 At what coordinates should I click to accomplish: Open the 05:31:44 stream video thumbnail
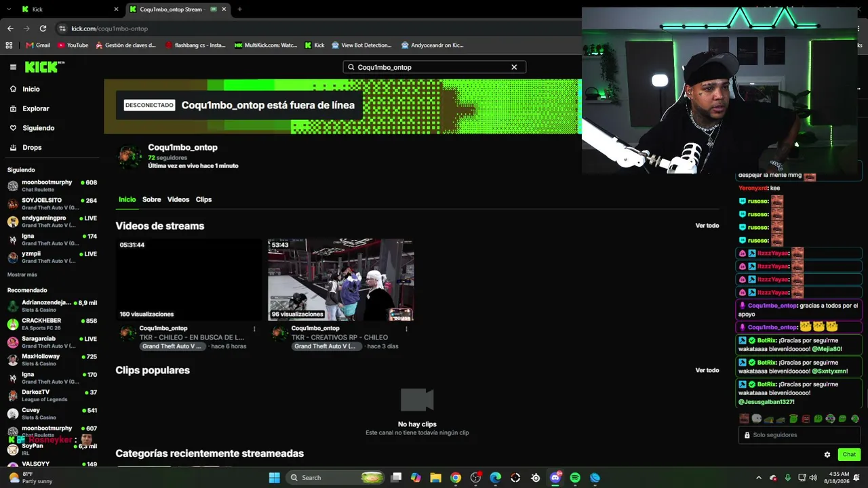(x=189, y=279)
